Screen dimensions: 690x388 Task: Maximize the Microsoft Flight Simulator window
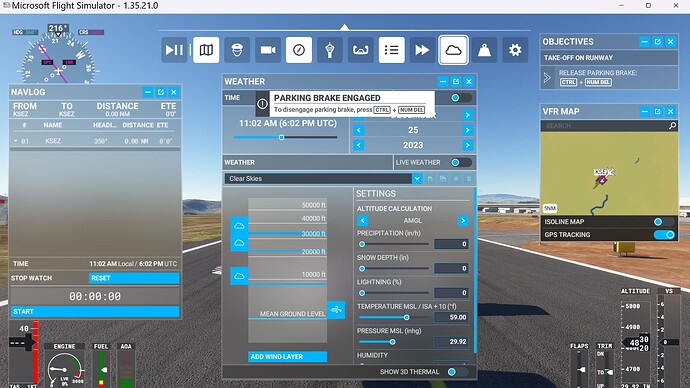coord(648,6)
